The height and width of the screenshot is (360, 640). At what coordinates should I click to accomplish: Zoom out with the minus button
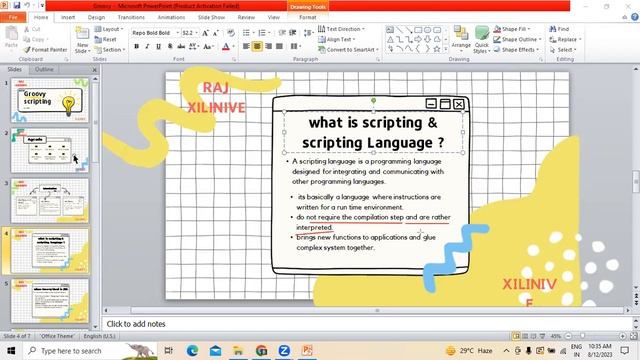(568, 336)
